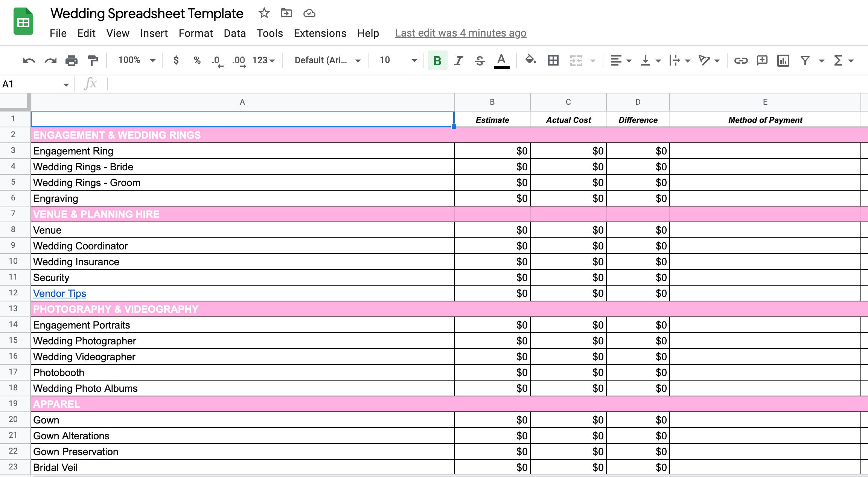The image size is (868, 477).
Task: Insert a link
Action: [x=741, y=60]
